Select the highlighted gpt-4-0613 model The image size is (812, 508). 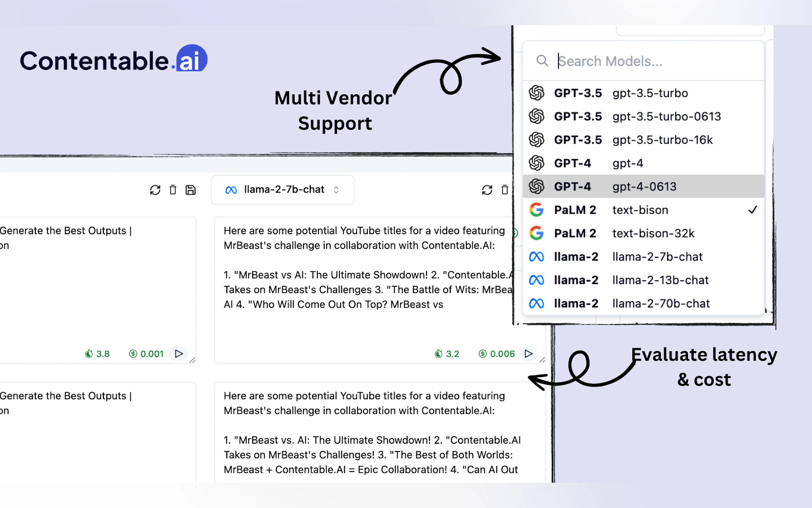pos(643,187)
